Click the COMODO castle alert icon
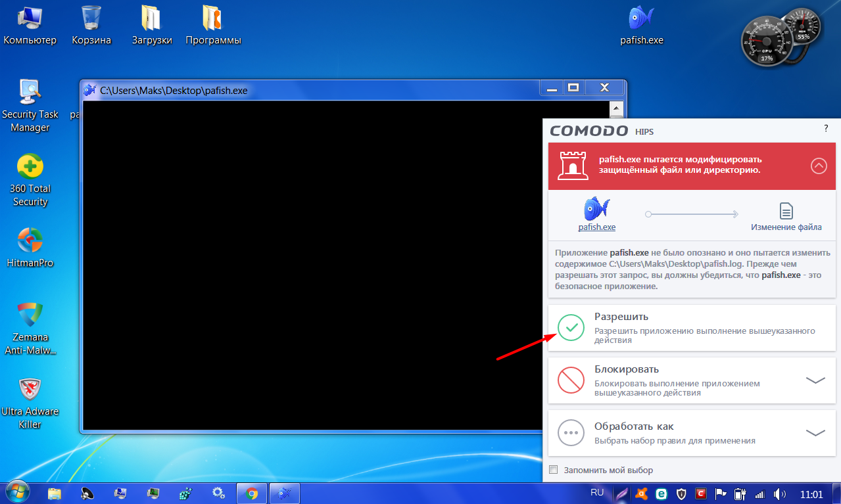The width and height of the screenshot is (841, 504). [573, 166]
